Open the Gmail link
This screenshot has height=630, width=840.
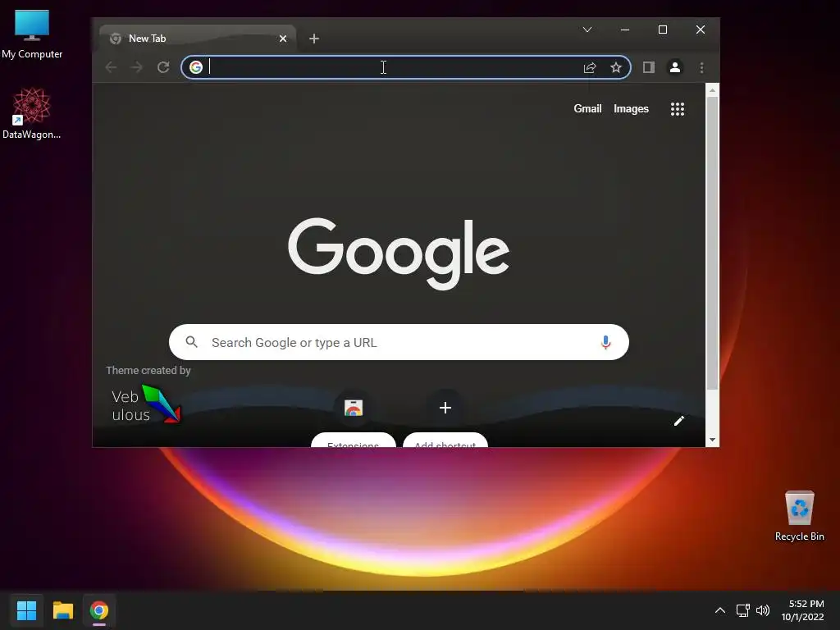[x=587, y=109]
